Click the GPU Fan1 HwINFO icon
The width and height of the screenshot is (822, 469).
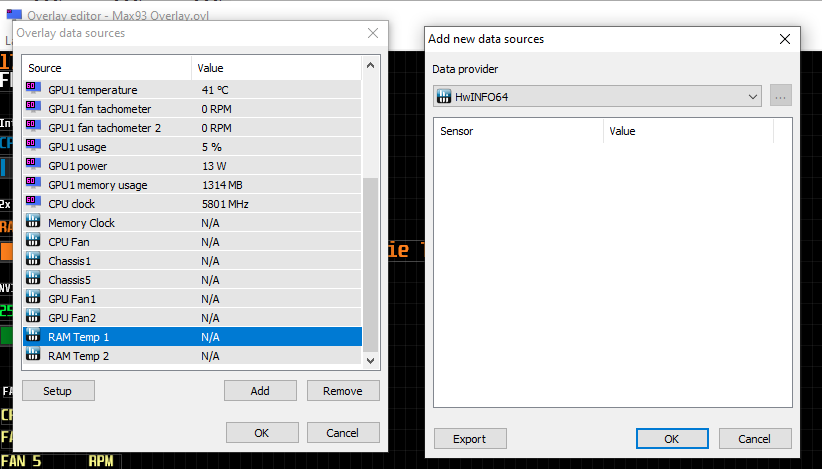pyautogui.click(x=33, y=297)
